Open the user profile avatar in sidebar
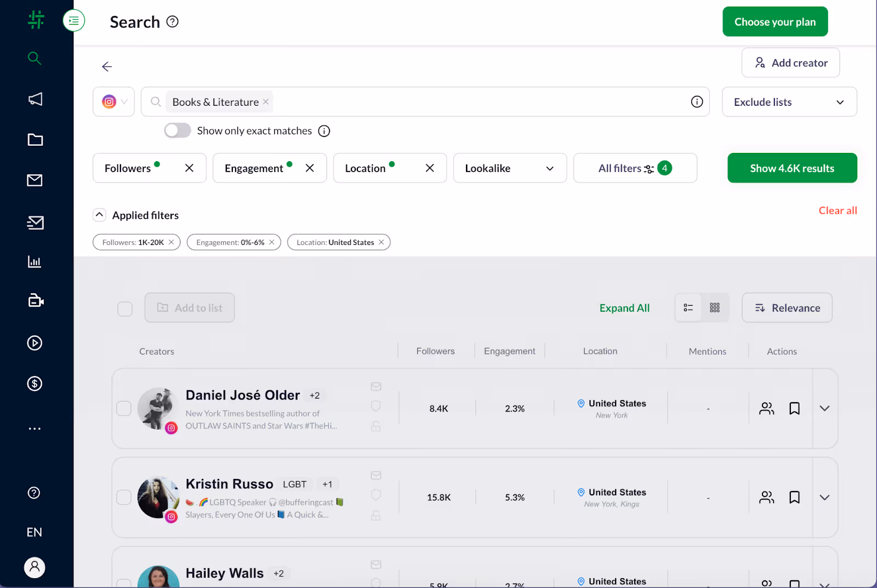 pos(35,567)
